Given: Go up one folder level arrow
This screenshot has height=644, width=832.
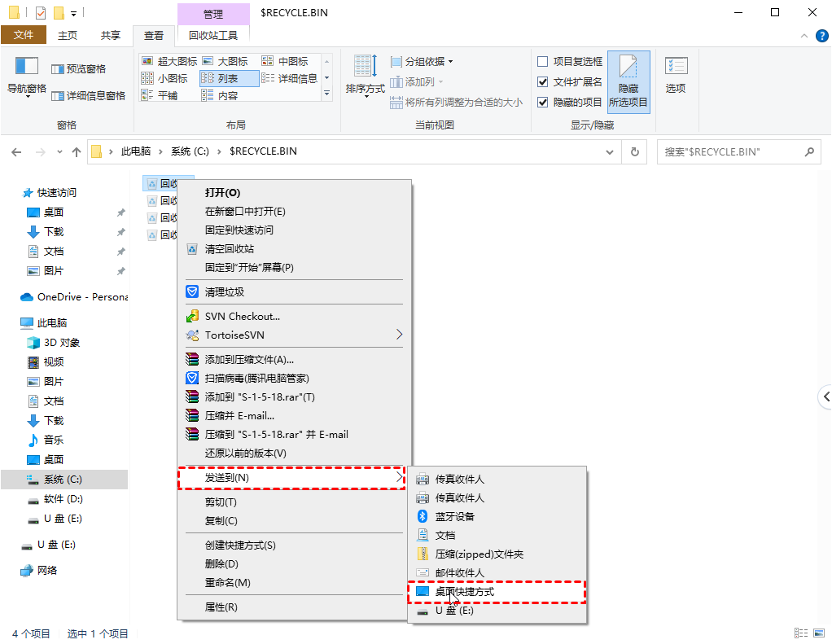Looking at the screenshot, I should 77,151.
